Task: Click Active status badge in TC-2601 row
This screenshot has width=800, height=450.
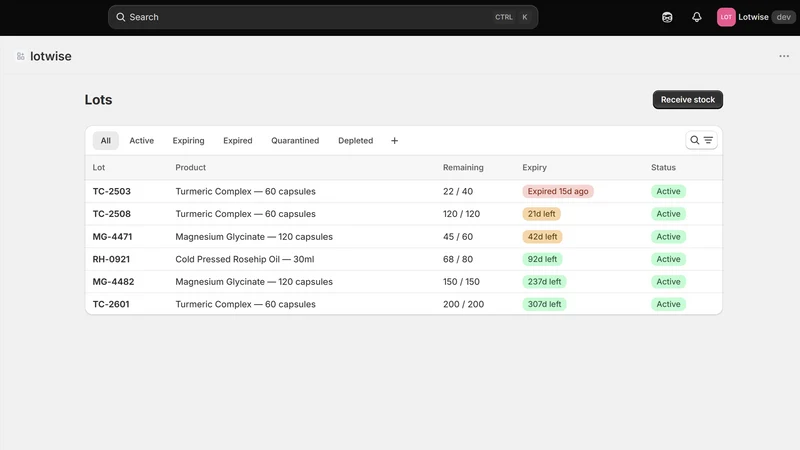Action: click(668, 304)
